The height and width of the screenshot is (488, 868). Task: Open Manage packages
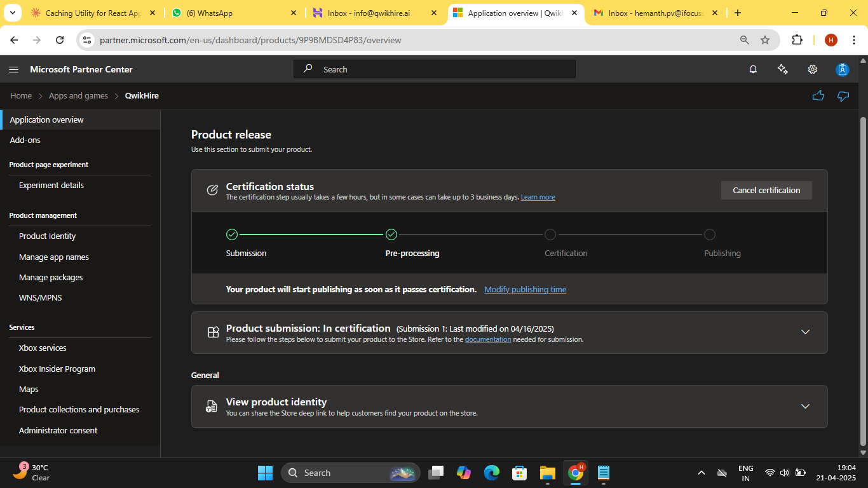point(51,278)
